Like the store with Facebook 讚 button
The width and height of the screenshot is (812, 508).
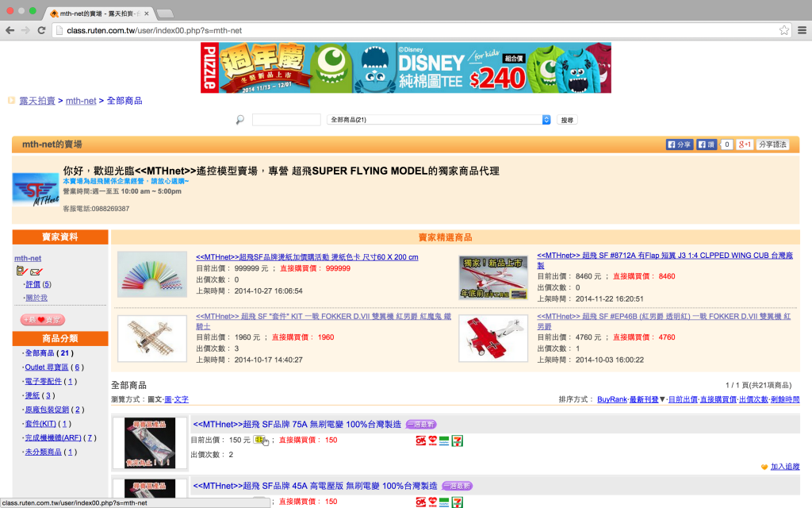(x=707, y=144)
